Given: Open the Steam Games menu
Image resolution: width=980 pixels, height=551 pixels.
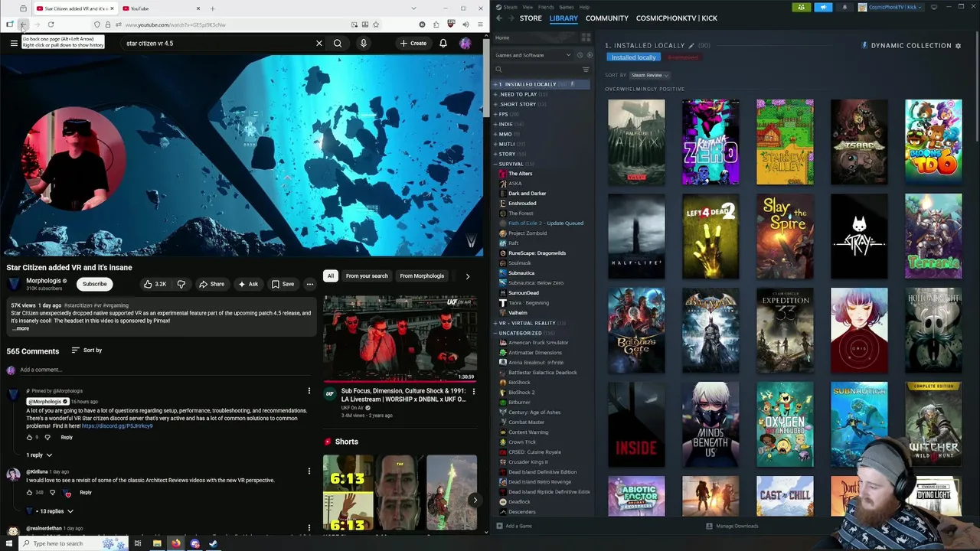Looking at the screenshot, I should pos(567,7).
